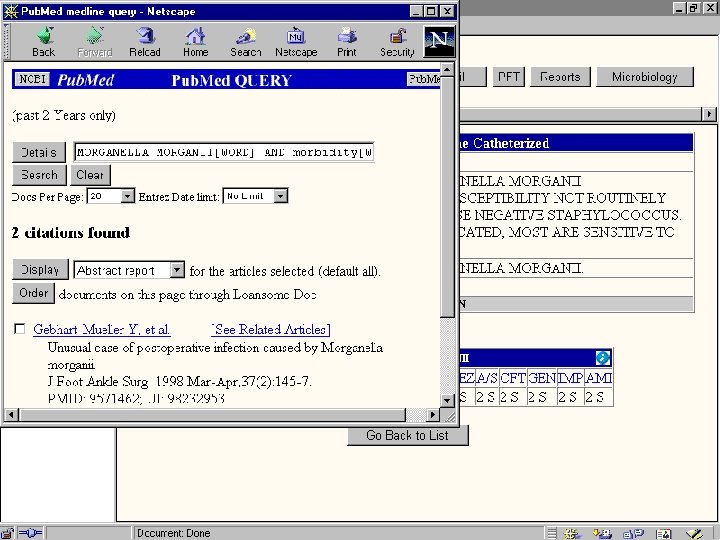Click right scroll arrow in background window

tap(709, 113)
